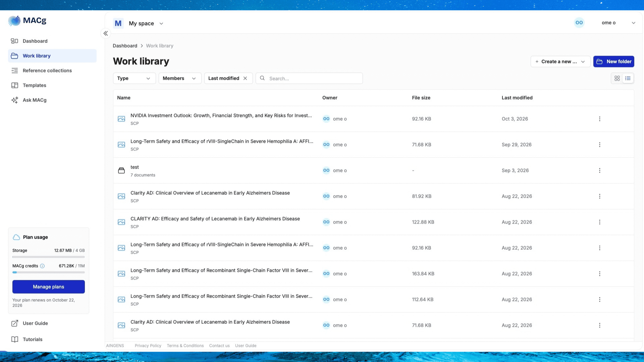Clear the Last modified filter with X
The width and height of the screenshot is (644, 362).
245,78
